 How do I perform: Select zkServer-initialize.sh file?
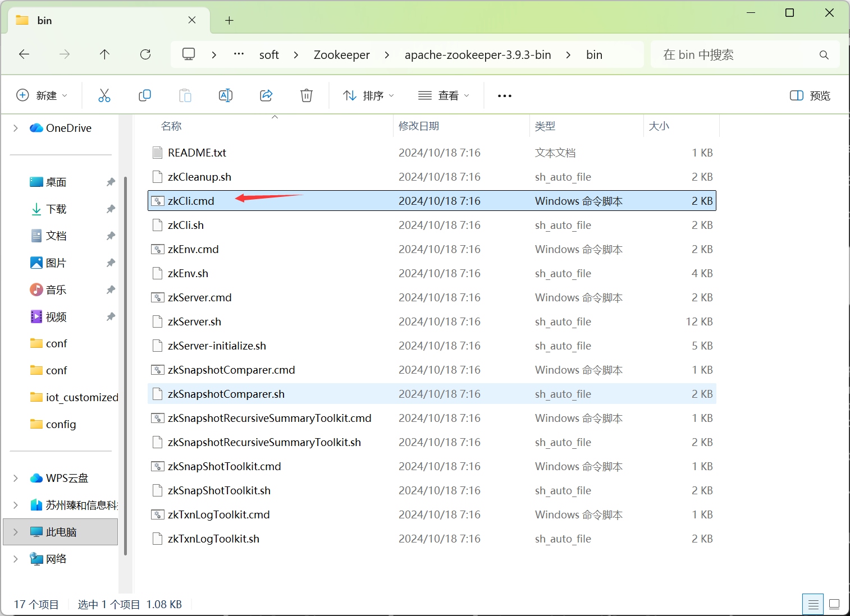coord(432,346)
